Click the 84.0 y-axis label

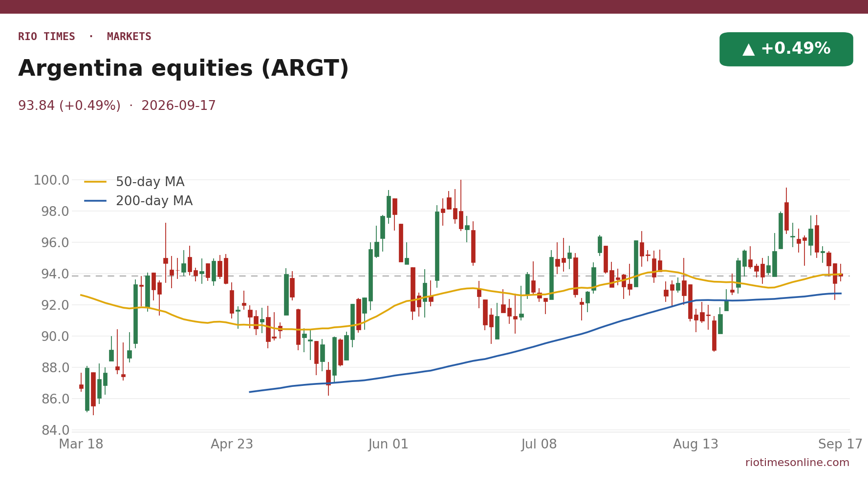pos(55,431)
